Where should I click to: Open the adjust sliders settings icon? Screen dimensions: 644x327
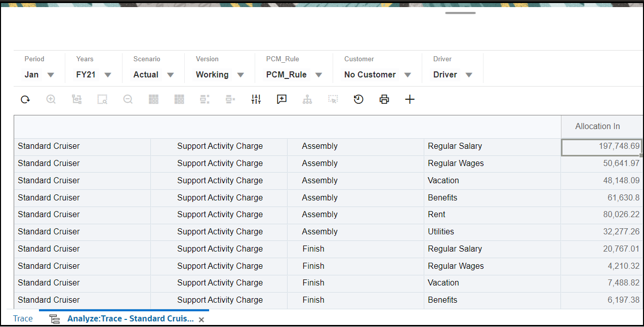click(256, 100)
